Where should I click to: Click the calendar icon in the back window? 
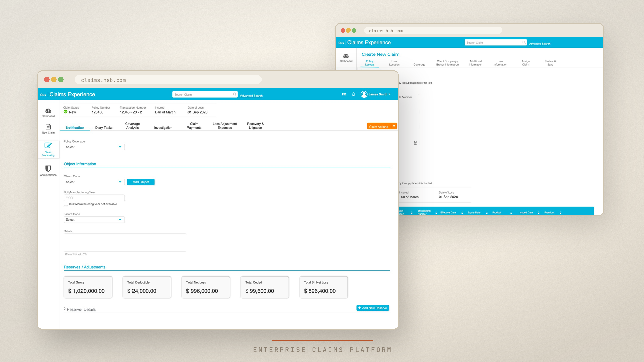point(415,143)
